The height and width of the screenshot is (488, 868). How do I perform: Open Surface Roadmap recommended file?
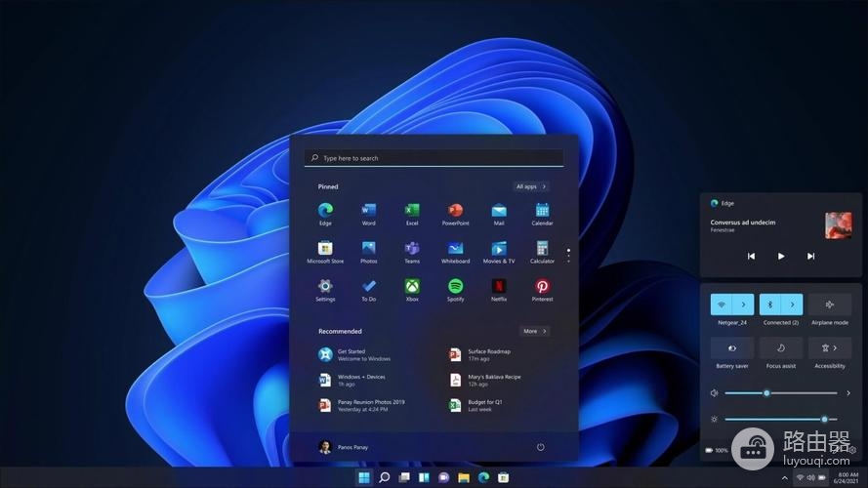(x=488, y=354)
